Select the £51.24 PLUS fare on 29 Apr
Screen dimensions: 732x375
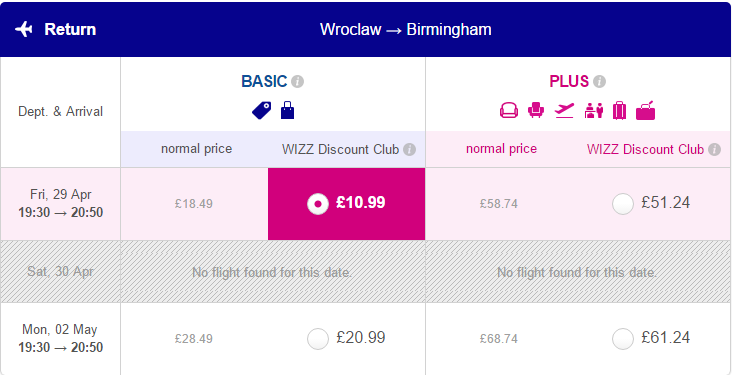click(623, 204)
